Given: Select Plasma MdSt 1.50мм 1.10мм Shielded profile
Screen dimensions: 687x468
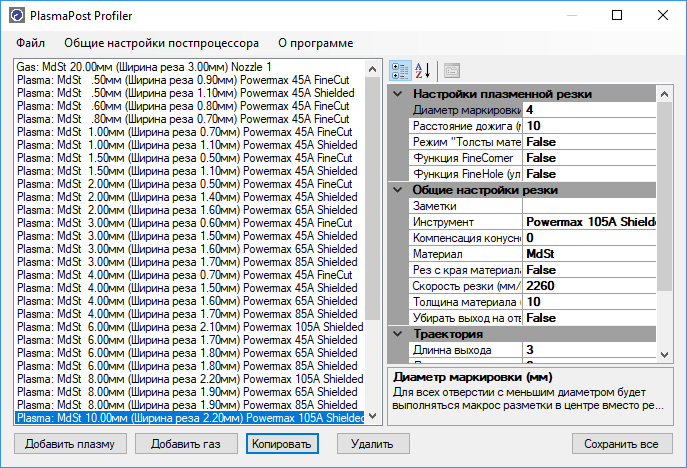Looking at the screenshot, I should click(x=189, y=171).
